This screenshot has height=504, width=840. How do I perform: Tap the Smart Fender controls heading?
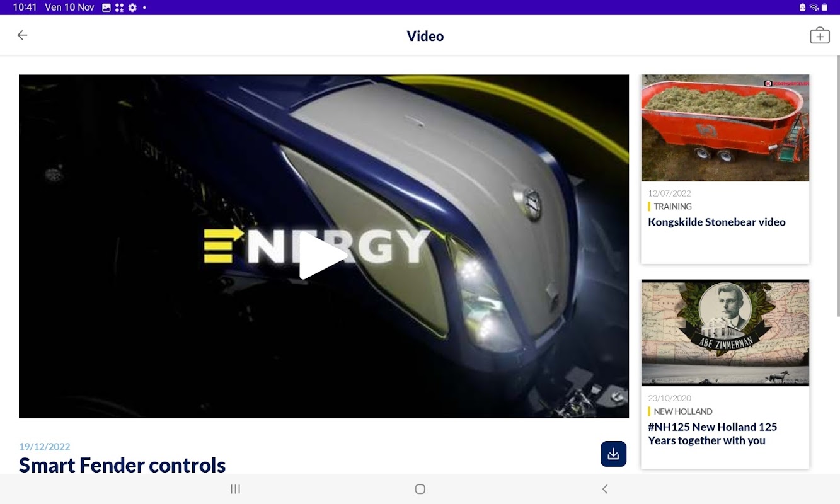122,465
